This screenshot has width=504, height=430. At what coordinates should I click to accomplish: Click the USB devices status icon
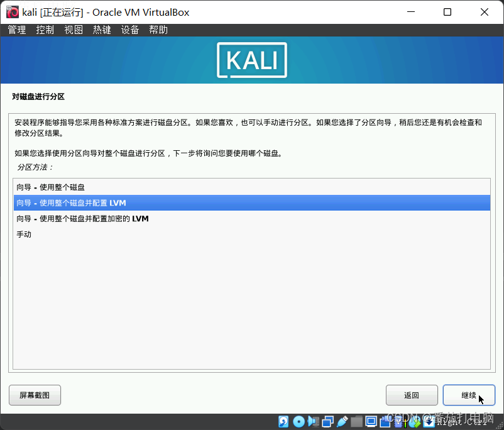pos(342,421)
